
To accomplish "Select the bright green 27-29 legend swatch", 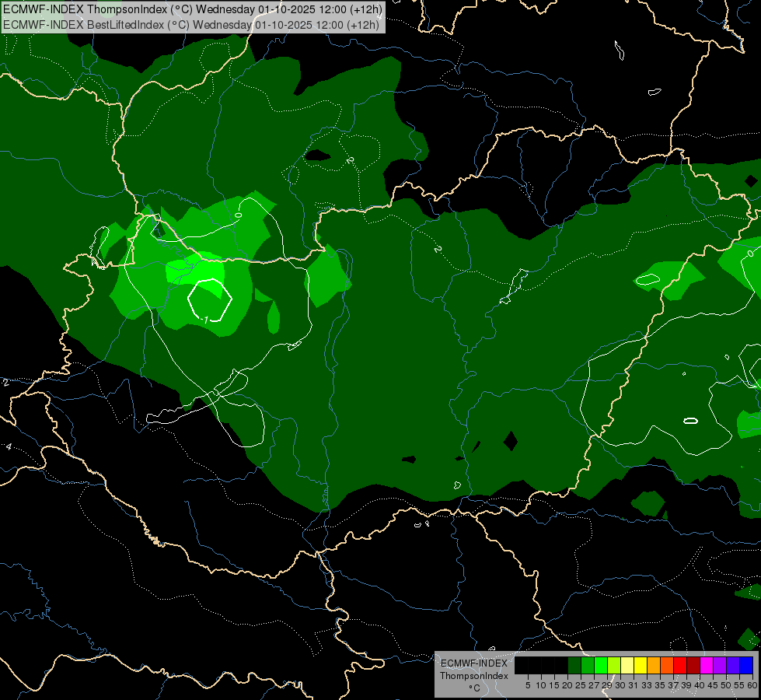I will [601, 665].
